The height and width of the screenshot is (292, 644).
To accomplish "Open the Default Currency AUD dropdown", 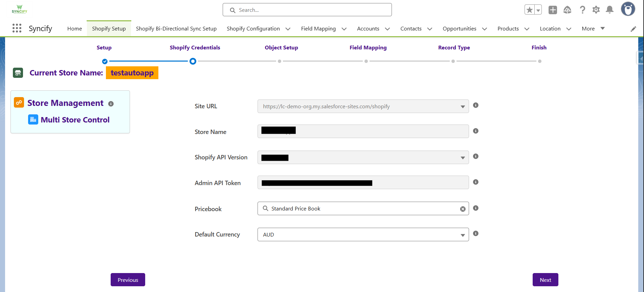I will click(x=363, y=234).
